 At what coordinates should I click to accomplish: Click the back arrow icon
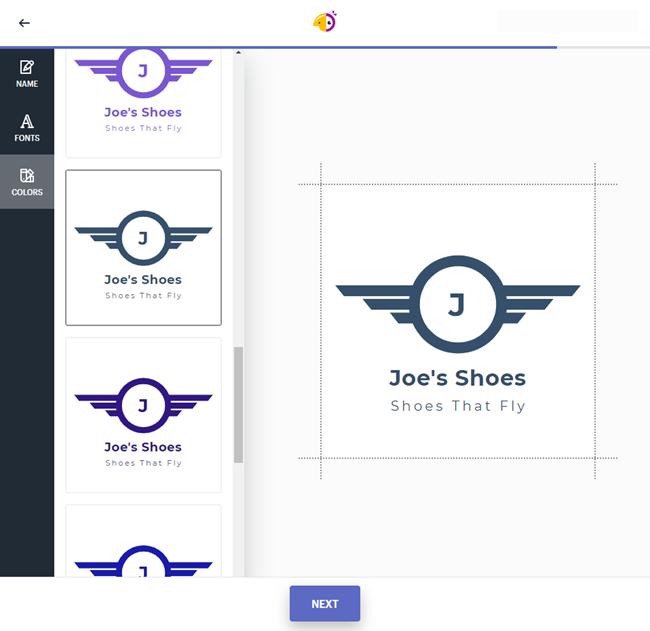coord(24,23)
